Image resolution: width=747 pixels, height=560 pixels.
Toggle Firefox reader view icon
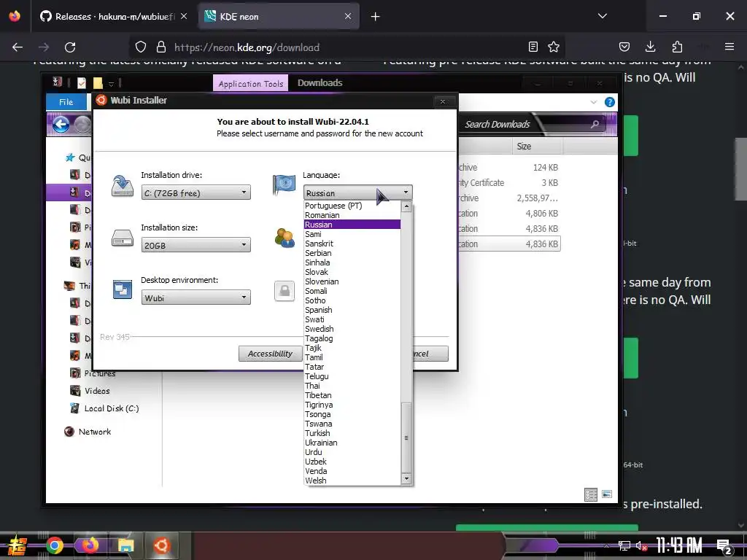(x=533, y=47)
